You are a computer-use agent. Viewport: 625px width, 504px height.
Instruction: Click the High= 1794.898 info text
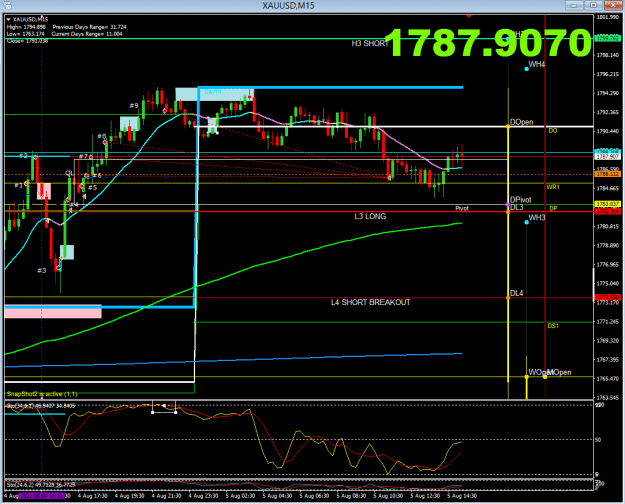pos(26,27)
